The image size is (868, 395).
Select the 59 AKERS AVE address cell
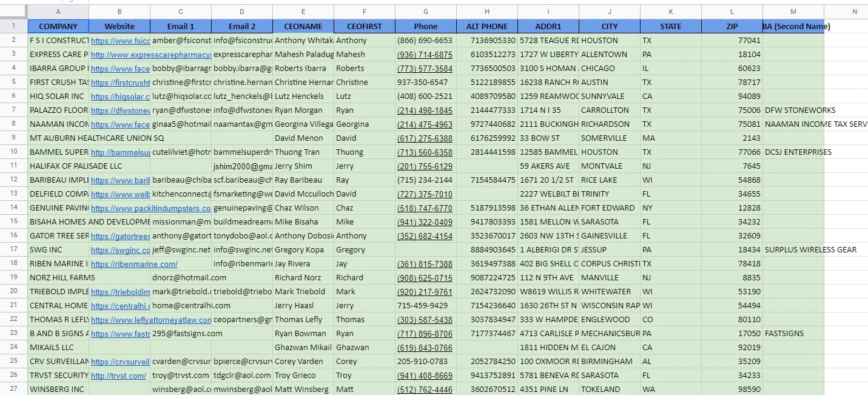pos(548,166)
